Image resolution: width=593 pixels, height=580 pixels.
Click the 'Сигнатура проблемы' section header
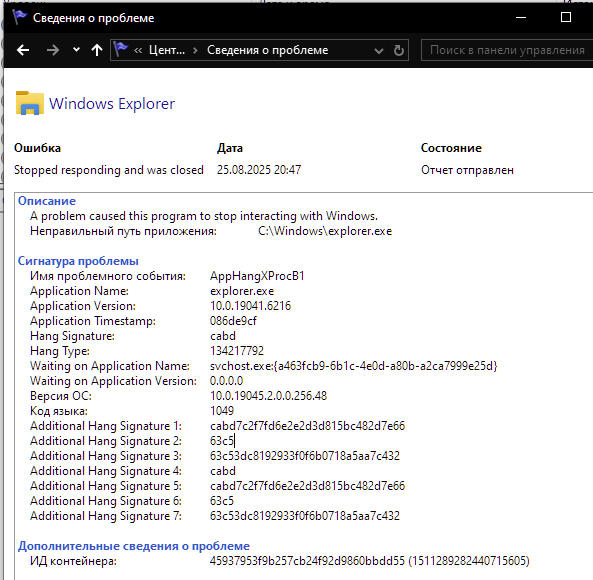click(x=78, y=261)
